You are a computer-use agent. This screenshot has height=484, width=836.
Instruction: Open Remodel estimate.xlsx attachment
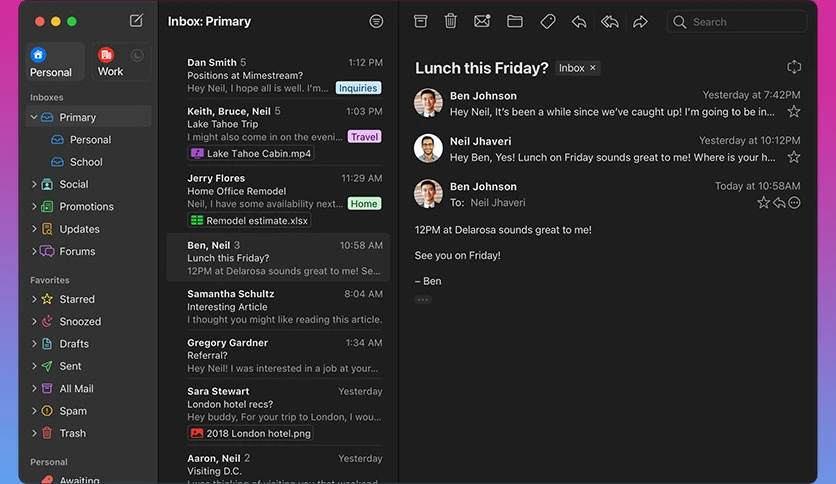pyautogui.click(x=250, y=220)
